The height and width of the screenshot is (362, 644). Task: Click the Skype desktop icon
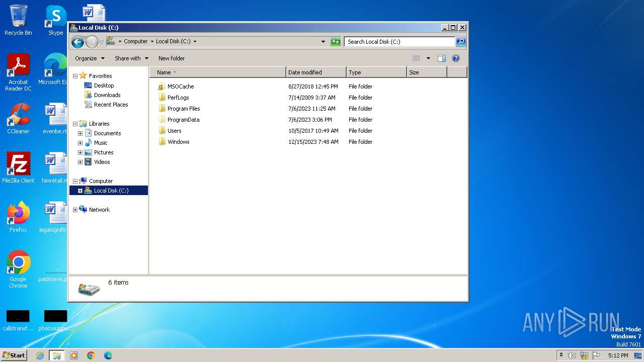coord(55,20)
